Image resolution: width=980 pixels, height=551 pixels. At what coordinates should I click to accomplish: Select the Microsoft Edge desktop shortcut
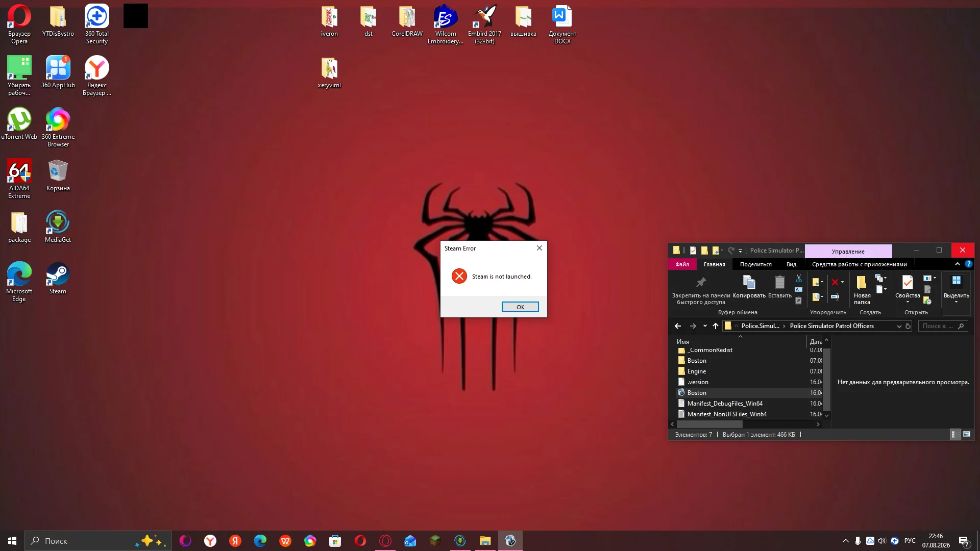19,282
